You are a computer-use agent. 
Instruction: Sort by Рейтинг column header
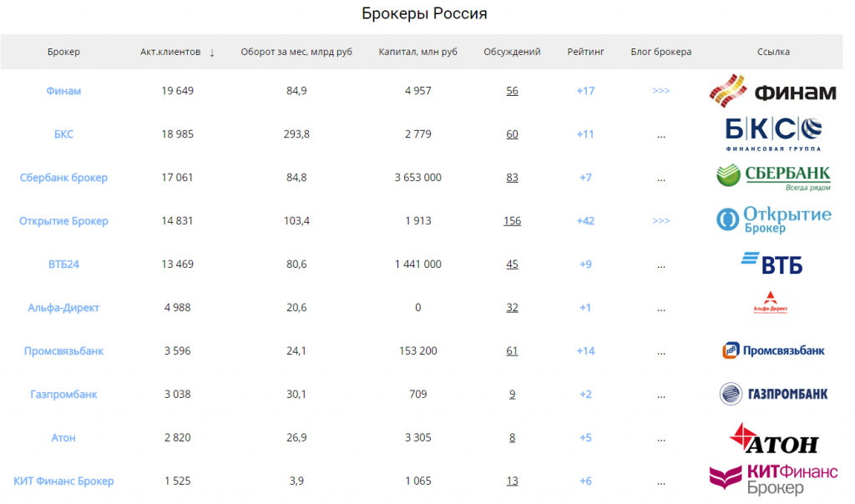pyautogui.click(x=585, y=52)
